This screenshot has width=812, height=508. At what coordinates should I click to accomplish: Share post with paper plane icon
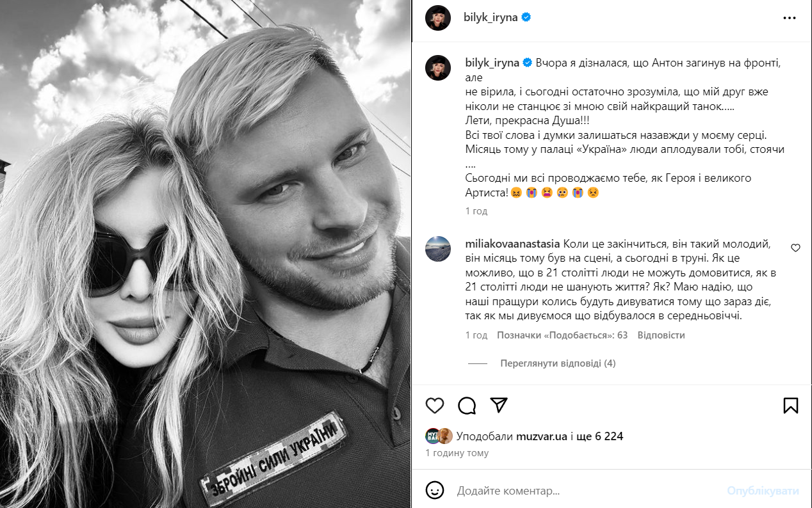499,405
